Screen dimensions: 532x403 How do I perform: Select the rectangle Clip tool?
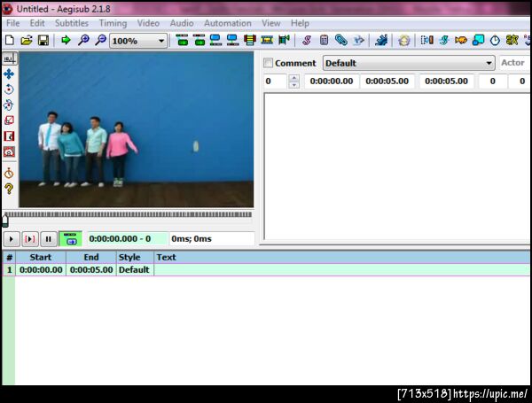9,136
